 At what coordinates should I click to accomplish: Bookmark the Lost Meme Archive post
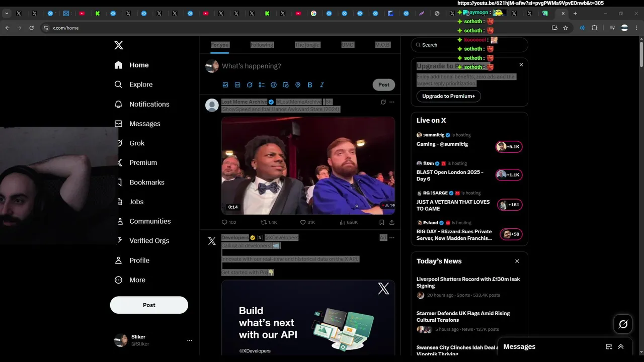coord(381,222)
